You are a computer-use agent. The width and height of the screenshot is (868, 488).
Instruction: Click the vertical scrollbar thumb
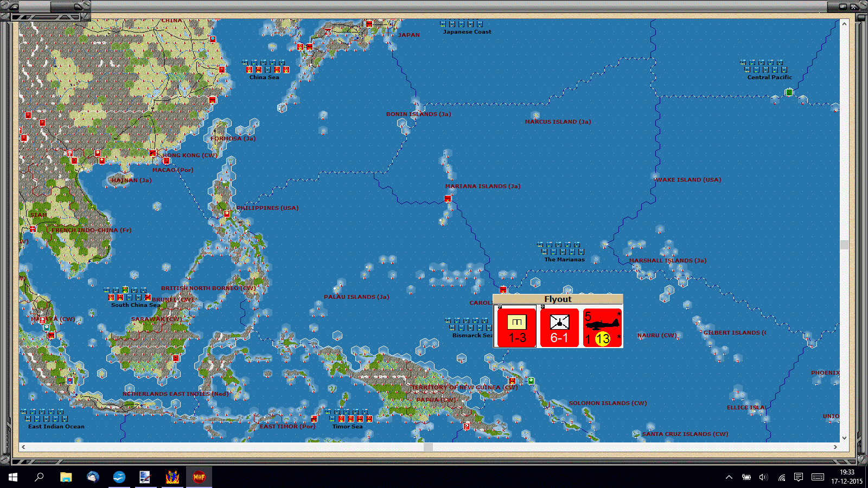coord(844,245)
